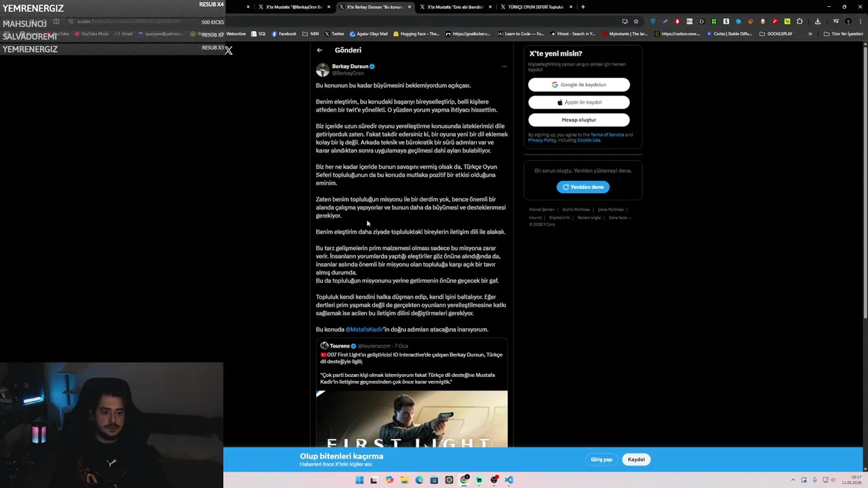Open the Hugging Face bookmark
The height and width of the screenshot is (488, 868).
tap(416, 34)
